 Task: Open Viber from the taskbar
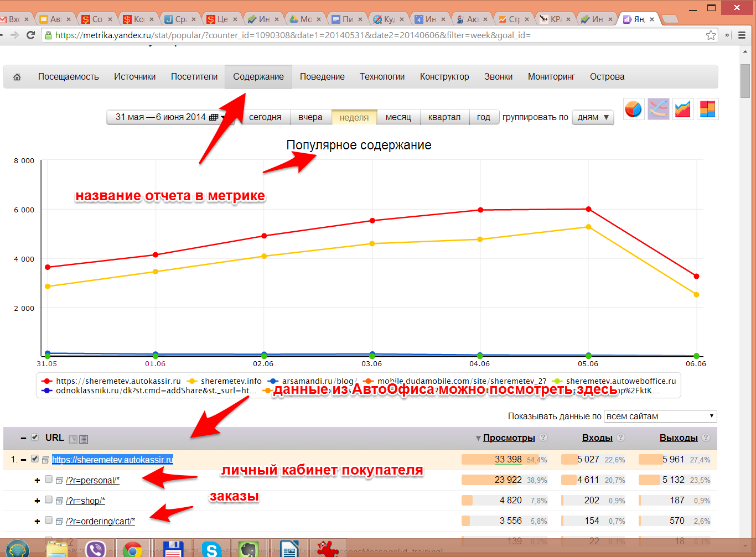click(x=96, y=549)
